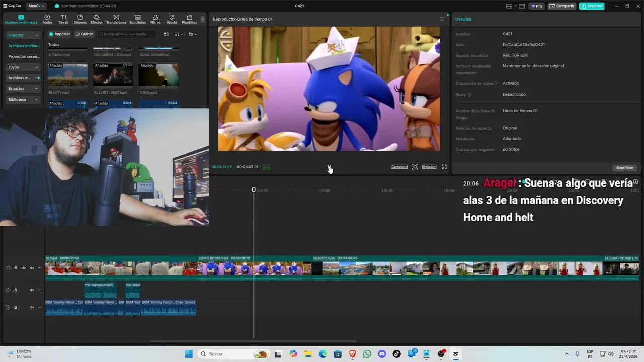Open the Plantillas panel
The image size is (644, 362).
(x=189, y=19)
